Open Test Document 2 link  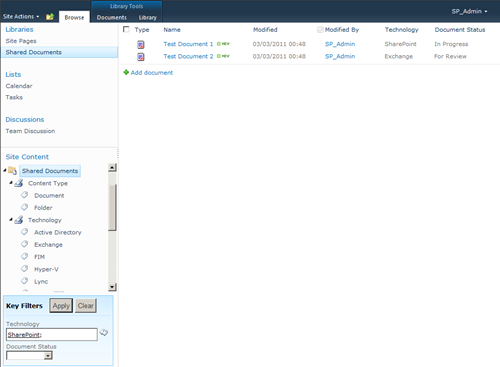point(188,56)
